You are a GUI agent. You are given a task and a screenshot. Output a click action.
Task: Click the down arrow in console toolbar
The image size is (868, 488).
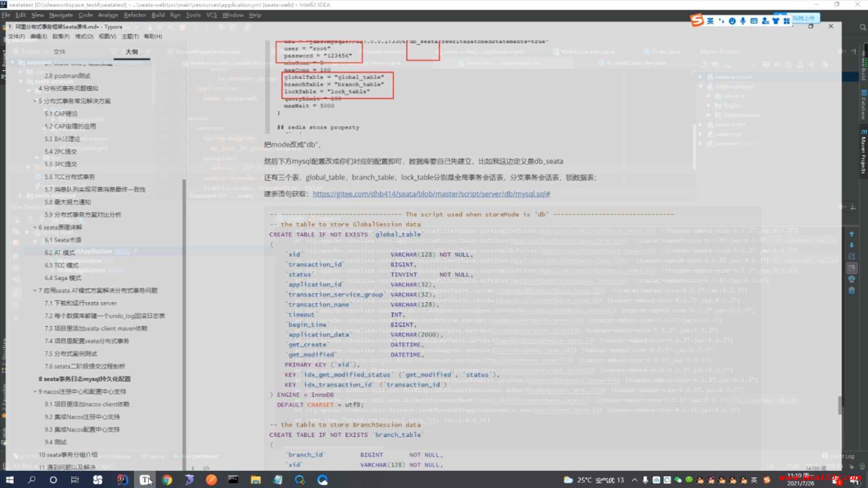(x=852, y=245)
